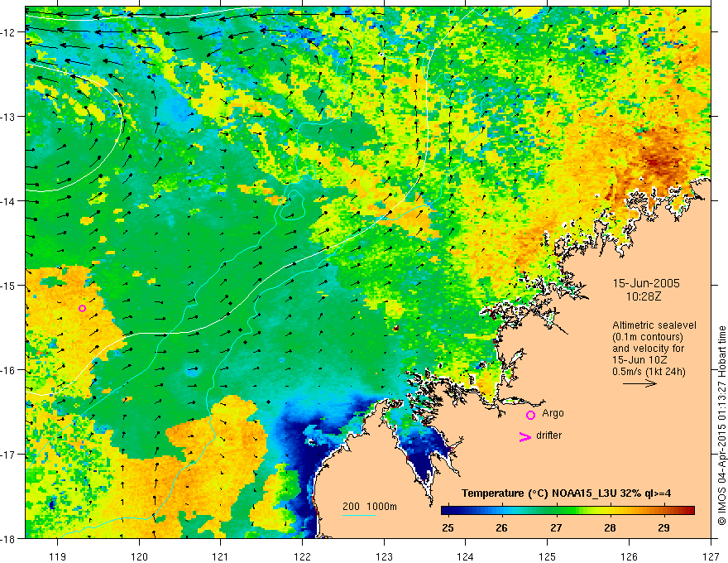Click the "15-Jun-2005" date text
728x563 pixels.
click(x=646, y=283)
